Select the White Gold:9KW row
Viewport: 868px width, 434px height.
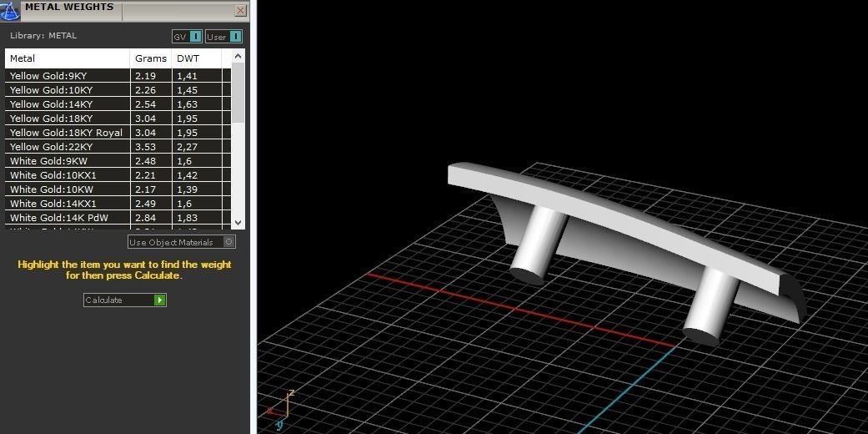click(118, 161)
